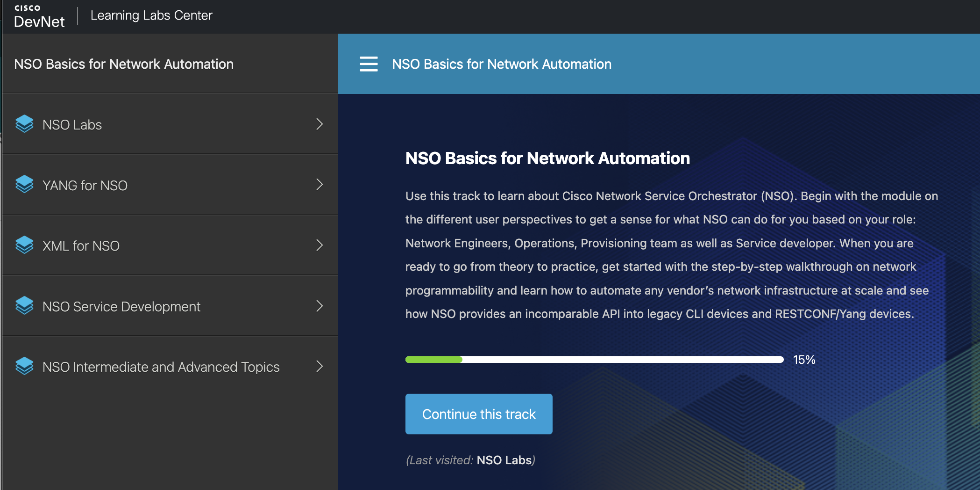Click the NSO Labs last visited link
Viewport: 980px width, 490px height.
click(504, 460)
